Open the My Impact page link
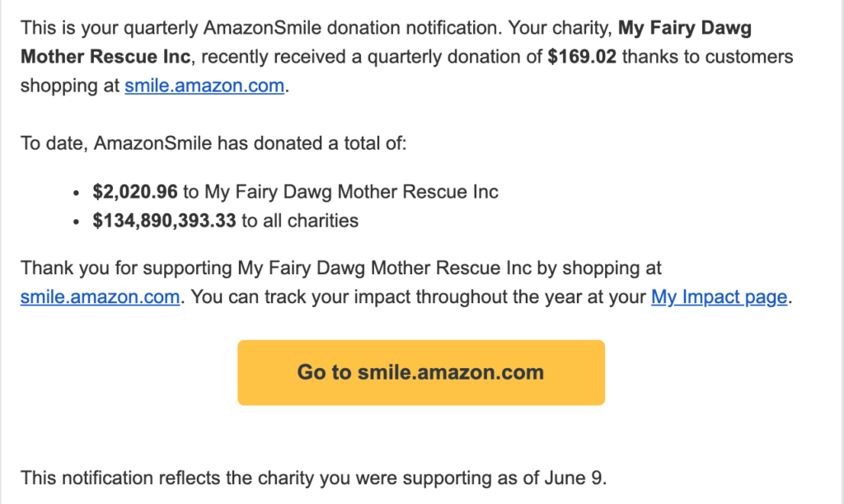844x504 pixels. click(719, 297)
